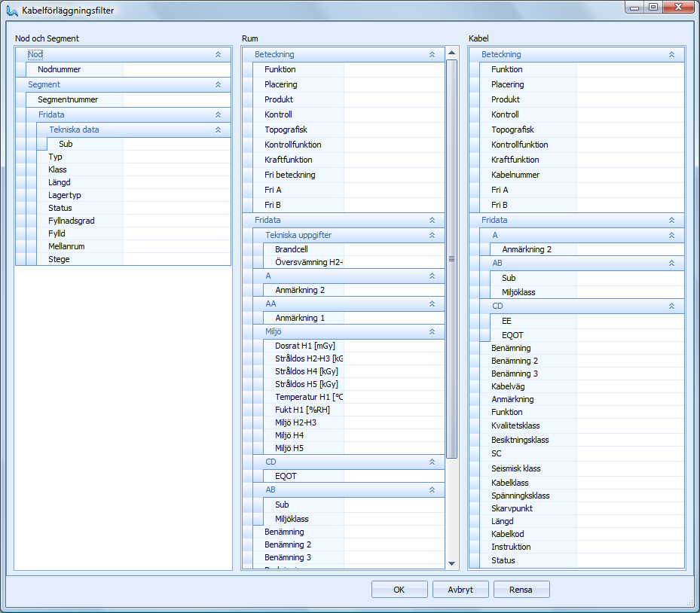Image resolution: width=700 pixels, height=613 pixels.
Task: Select the Fukt H1 [%RH] row
Action: [x=354, y=410]
